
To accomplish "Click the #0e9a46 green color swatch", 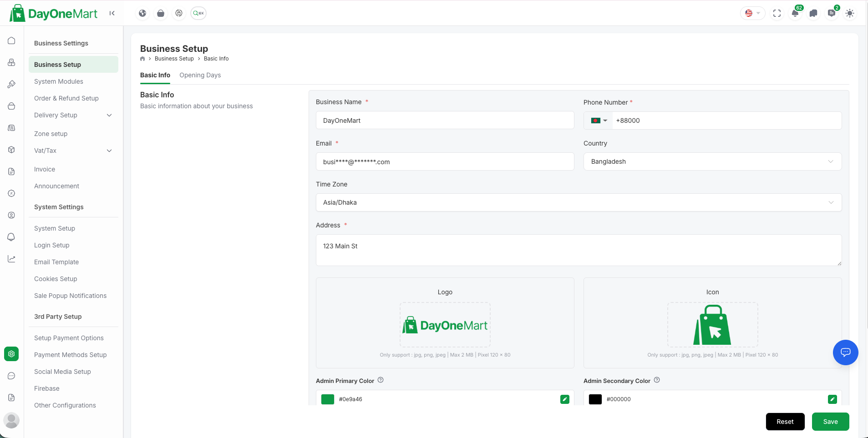I will click(x=328, y=399).
